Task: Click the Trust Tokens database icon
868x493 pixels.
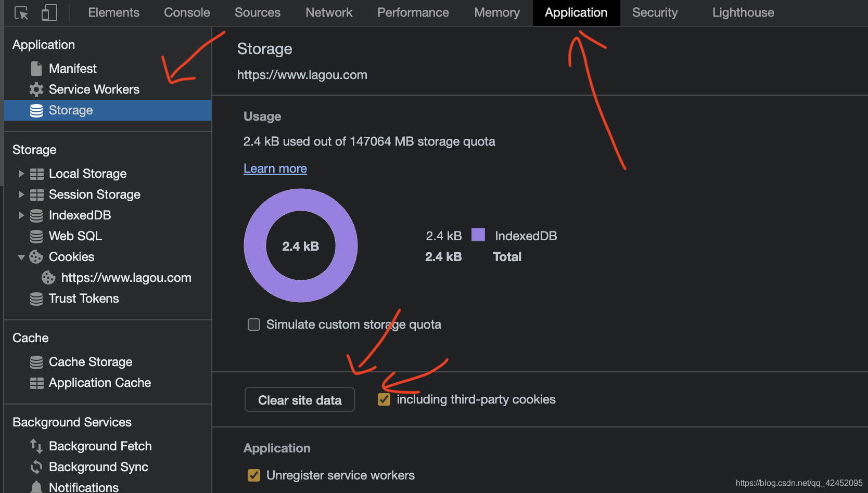Action: coord(36,299)
